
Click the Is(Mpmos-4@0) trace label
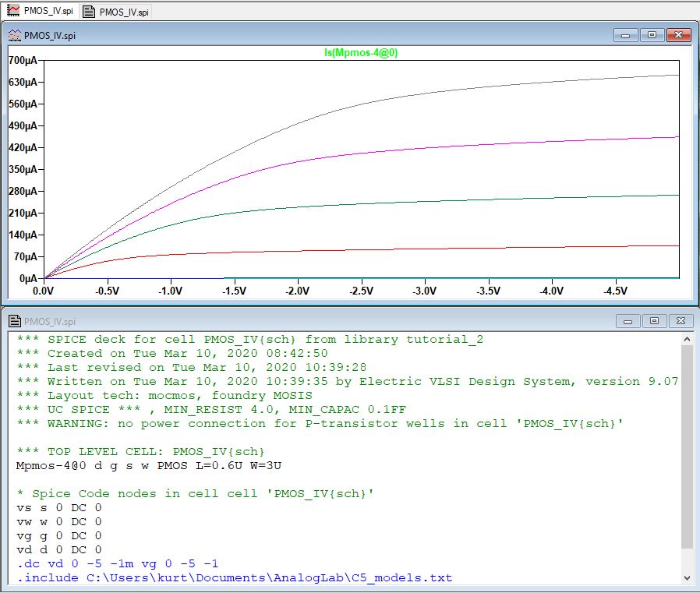(361, 52)
